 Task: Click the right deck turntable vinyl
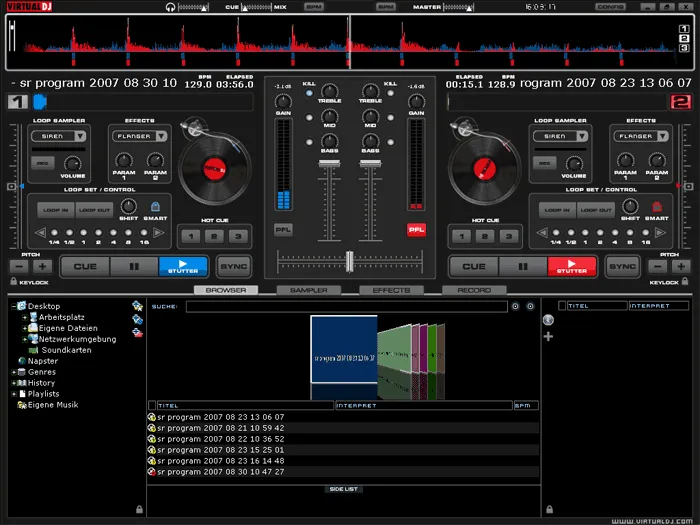484,169
